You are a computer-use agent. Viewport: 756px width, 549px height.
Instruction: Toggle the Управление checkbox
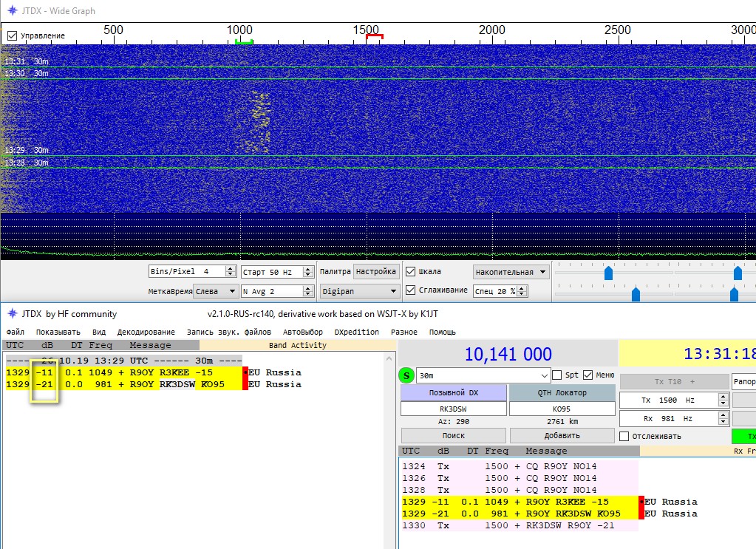click(x=12, y=35)
